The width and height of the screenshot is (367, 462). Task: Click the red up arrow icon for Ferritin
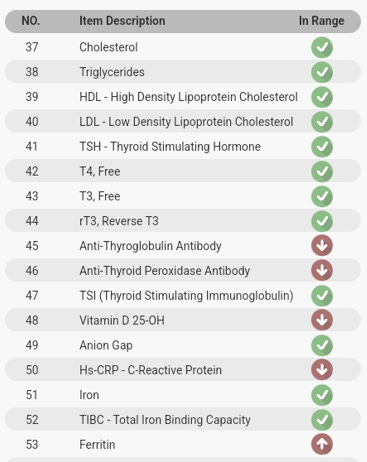tap(322, 444)
